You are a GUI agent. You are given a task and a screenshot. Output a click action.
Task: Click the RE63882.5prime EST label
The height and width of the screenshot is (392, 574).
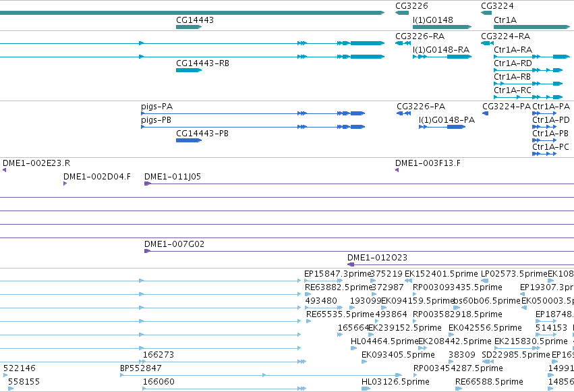tap(339, 287)
